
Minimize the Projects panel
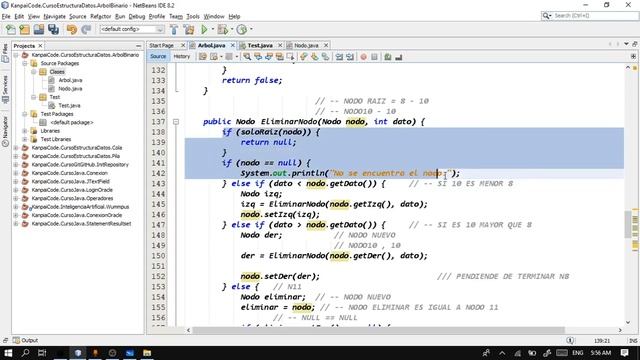click(138, 46)
